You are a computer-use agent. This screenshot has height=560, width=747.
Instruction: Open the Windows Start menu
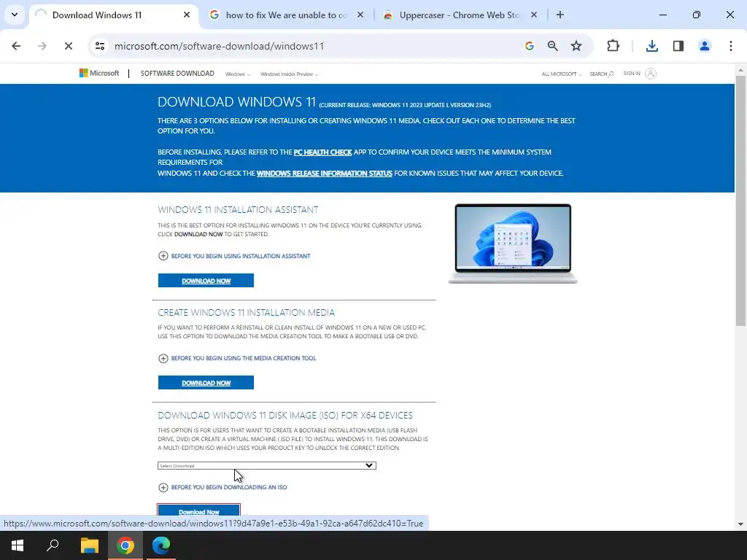[x=18, y=545]
